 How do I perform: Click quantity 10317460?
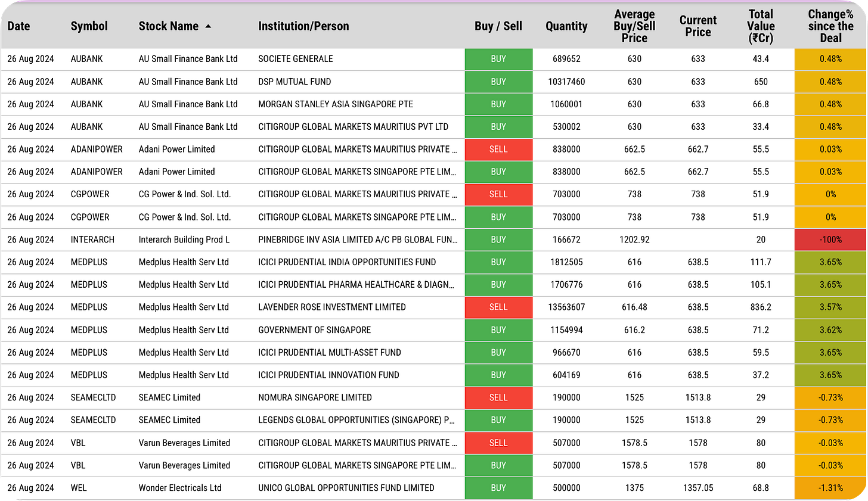pyautogui.click(x=566, y=82)
